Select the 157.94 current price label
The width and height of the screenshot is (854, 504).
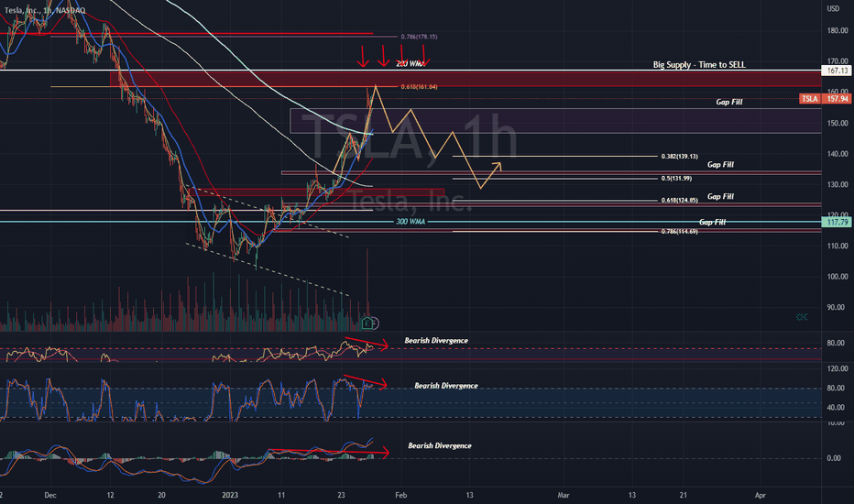[838, 99]
